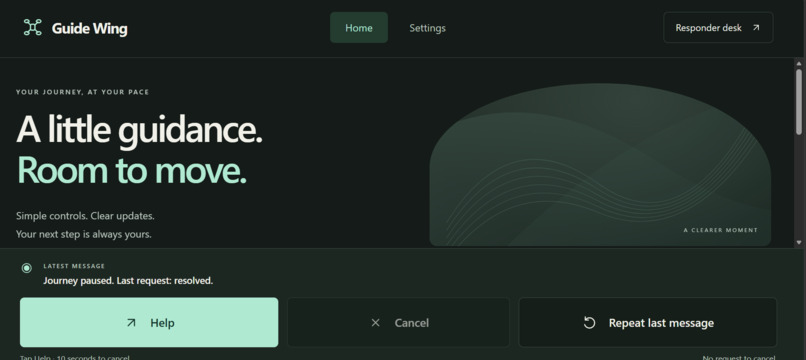The height and width of the screenshot is (360, 806).
Task: Click 'YOUR JOURNEY, AT YOUR PACE' tagline
Action: click(82, 92)
